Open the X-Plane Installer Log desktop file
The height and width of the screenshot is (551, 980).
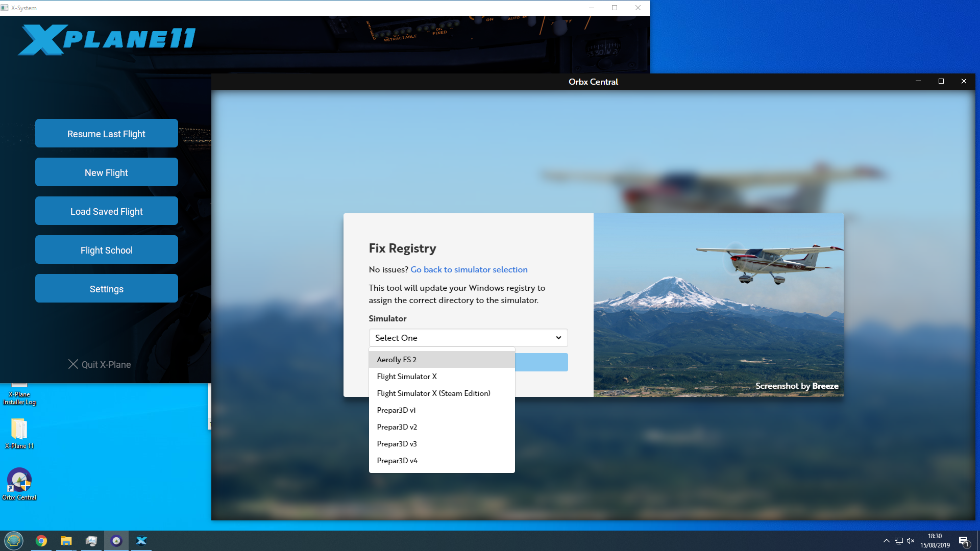tap(19, 394)
